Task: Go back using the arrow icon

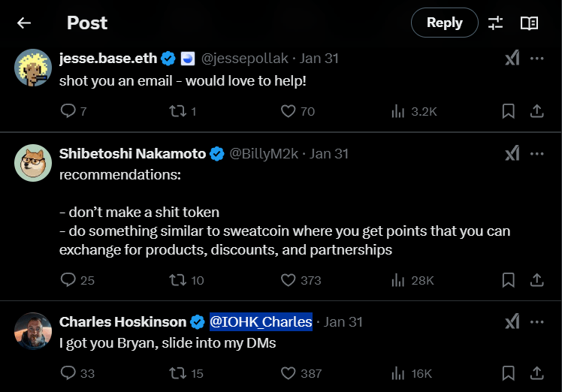Action: pyautogui.click(x=24, y=23)
